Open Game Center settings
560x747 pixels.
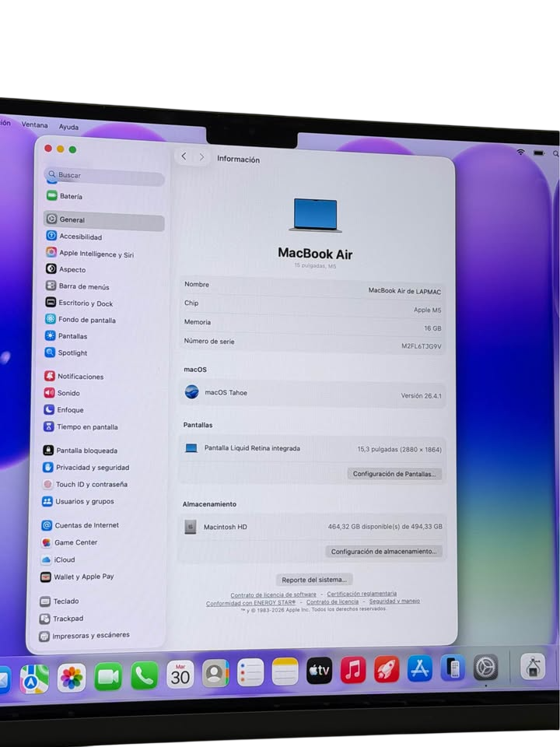(x=69, y=542)
